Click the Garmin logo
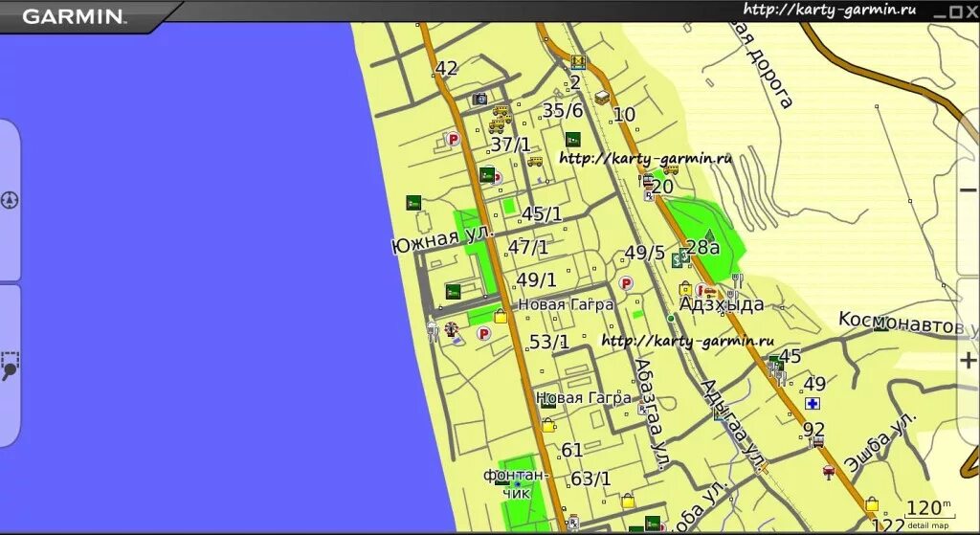This screenshot has width=980, height=535. pos(74,16)
